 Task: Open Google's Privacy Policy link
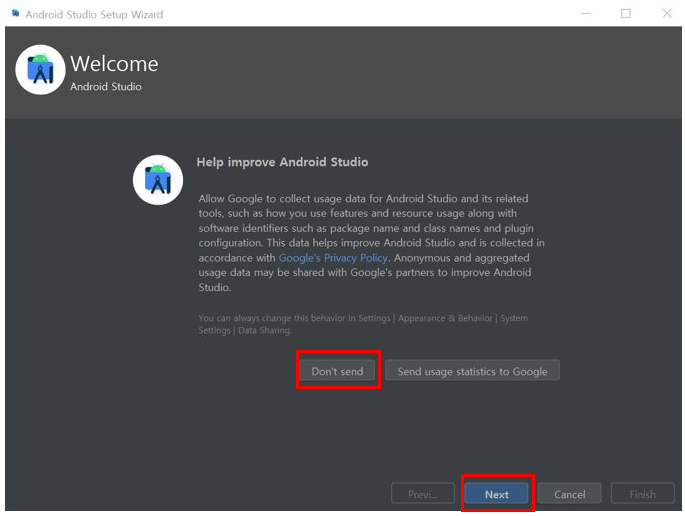click(333, 258)
